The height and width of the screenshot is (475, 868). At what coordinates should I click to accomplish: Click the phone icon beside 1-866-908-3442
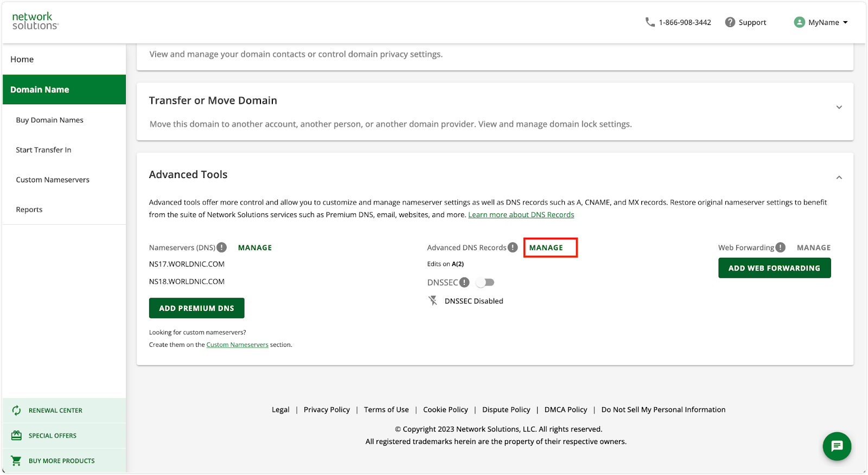650,22
